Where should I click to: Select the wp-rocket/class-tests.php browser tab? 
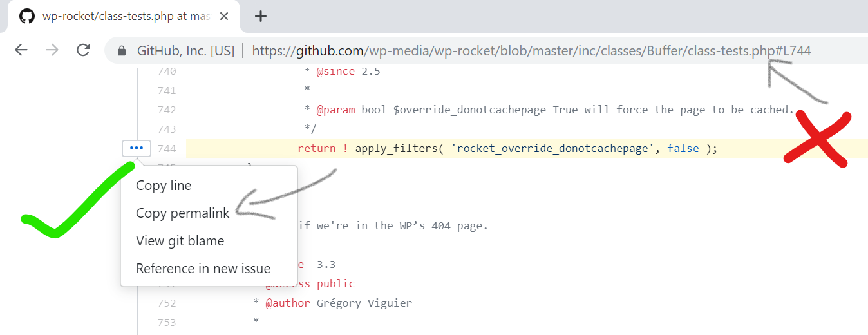pos(124,17)
